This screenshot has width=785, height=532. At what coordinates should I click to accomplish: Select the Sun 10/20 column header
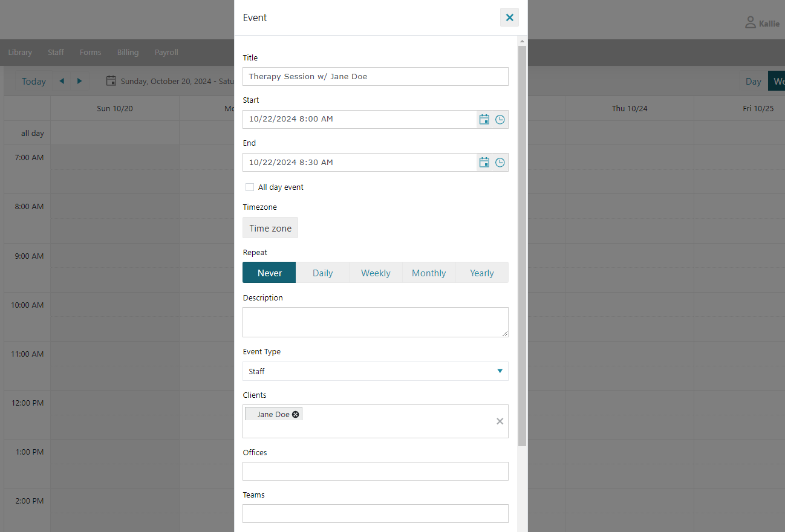(x=115, y=109)
